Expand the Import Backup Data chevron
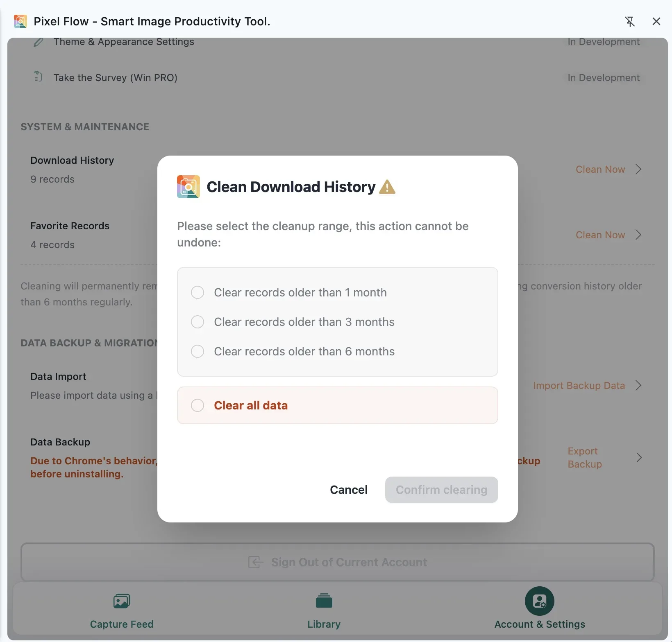 click(x=638, y=385)
